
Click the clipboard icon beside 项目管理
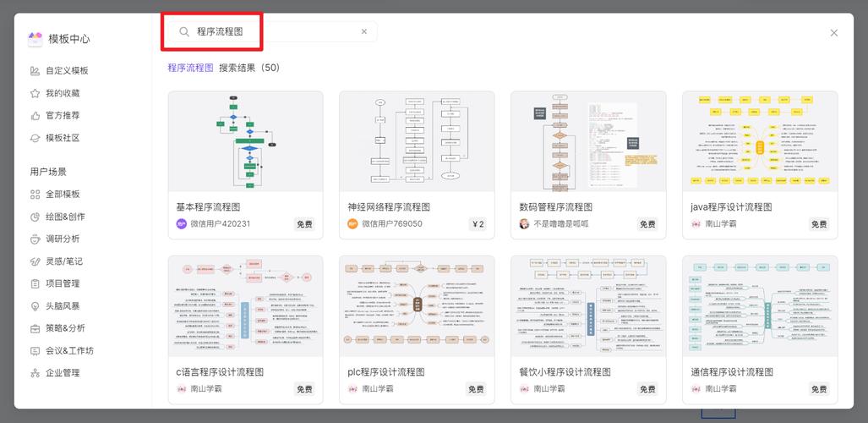[x=35, y=283]
